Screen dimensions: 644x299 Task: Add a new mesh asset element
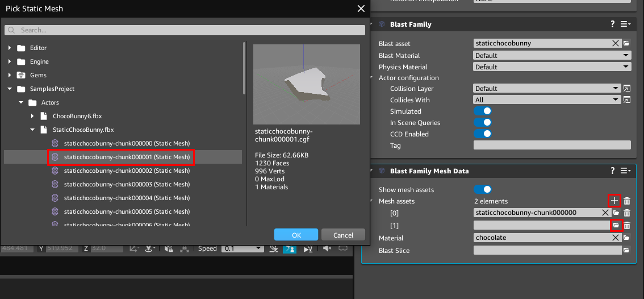tap(614, 201)
